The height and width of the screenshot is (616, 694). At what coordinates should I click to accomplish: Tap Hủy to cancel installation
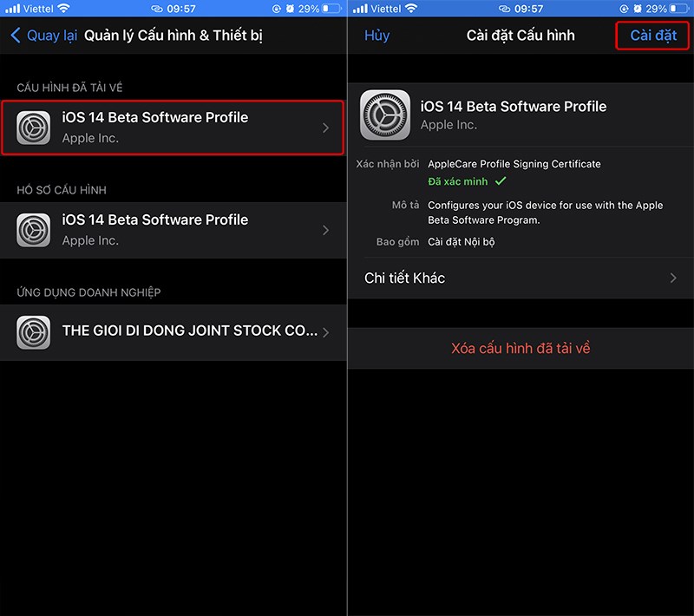(x=376, y=35)
